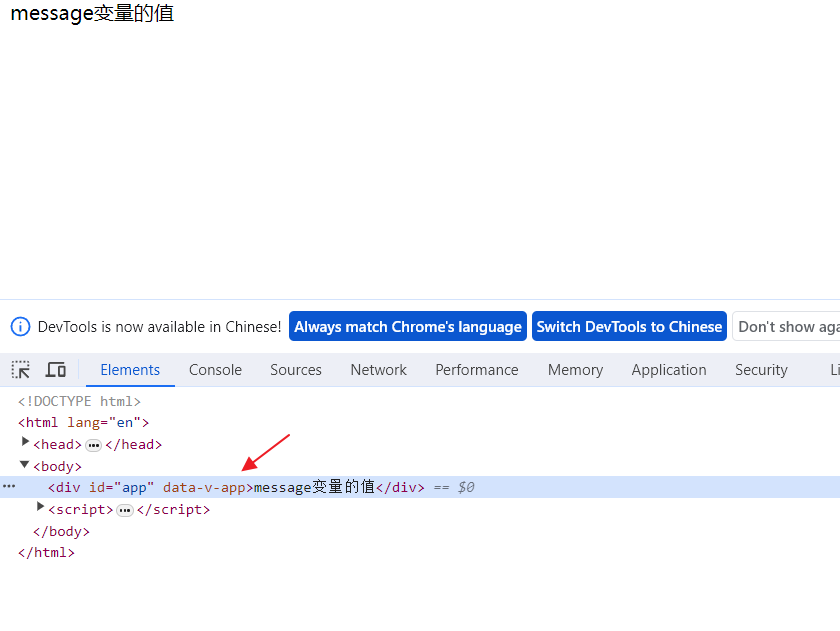Image resolution: width=840 pixels, height=631 pixels.
Task: Expand the script element arrow
Action: click(x=40, y=506)
